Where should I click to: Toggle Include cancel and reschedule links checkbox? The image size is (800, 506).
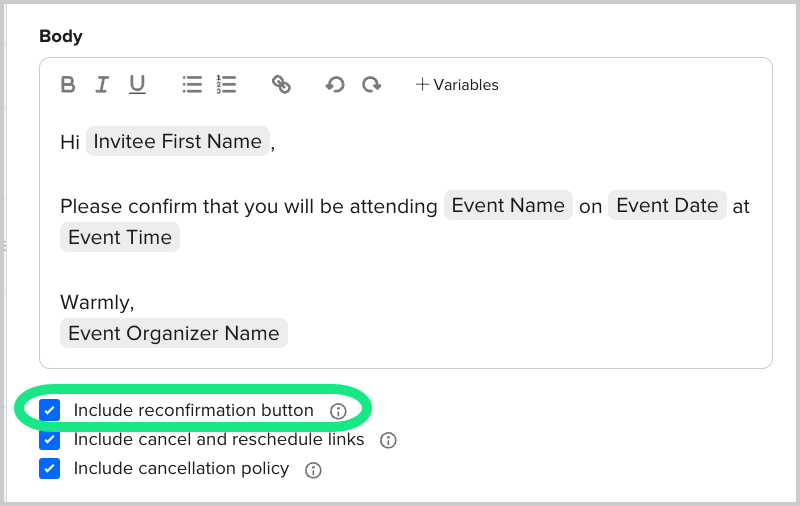click(50, 440)
